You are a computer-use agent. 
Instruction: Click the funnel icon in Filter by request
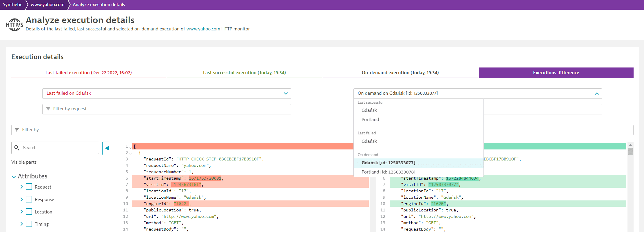coord(48,109)
